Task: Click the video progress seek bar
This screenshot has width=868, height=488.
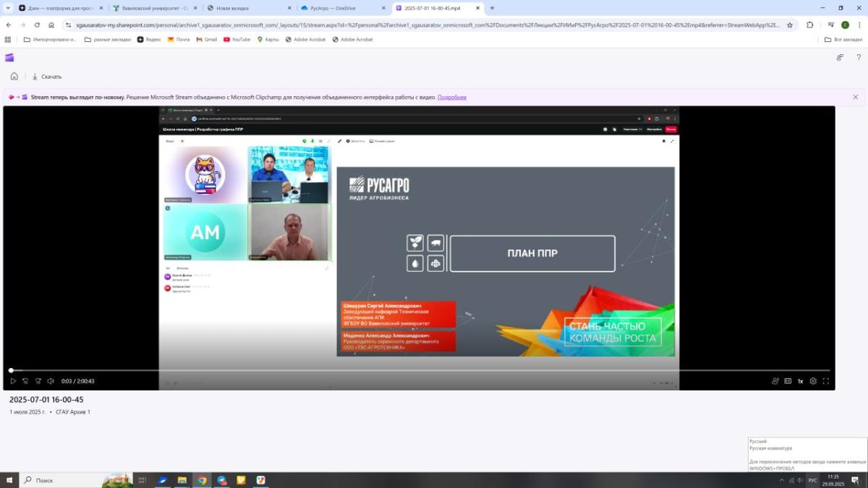Action: point(420,370)
